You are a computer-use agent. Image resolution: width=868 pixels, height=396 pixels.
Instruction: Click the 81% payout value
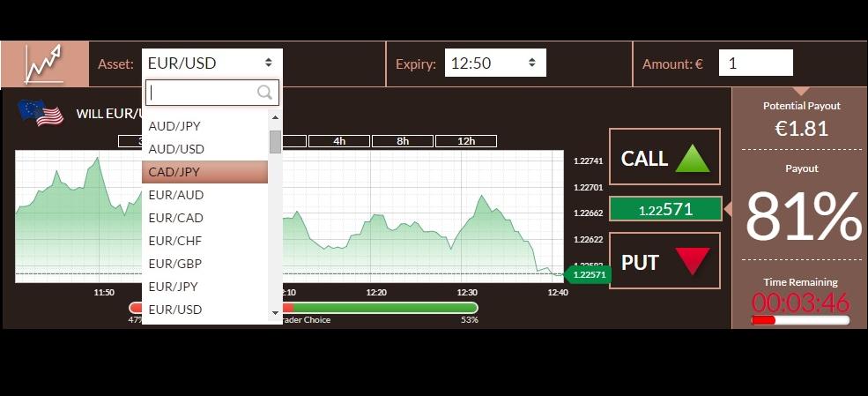[x=802, y=217]
